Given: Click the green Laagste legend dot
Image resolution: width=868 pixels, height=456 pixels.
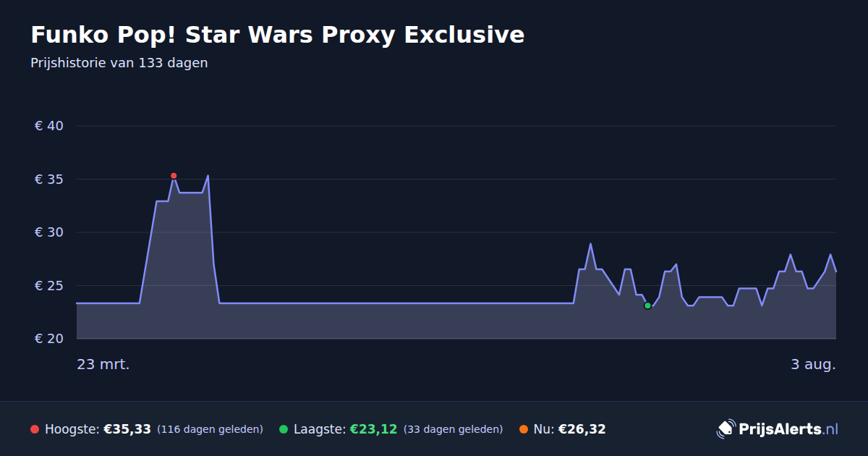Looking at the screenshot, I should (x=284, y=429).
